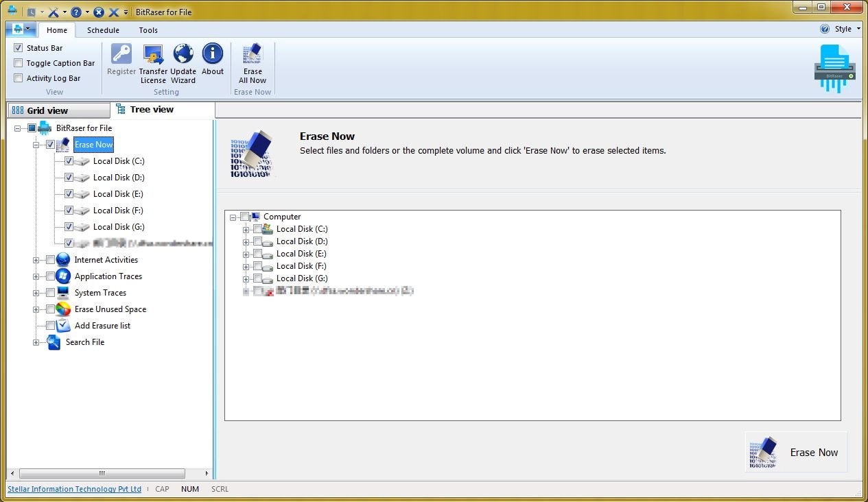The height and width of the screenshot is (502, 868).
Task: Check Local Disk (C:) in the right pane
Action: click(x=257, y=229)
